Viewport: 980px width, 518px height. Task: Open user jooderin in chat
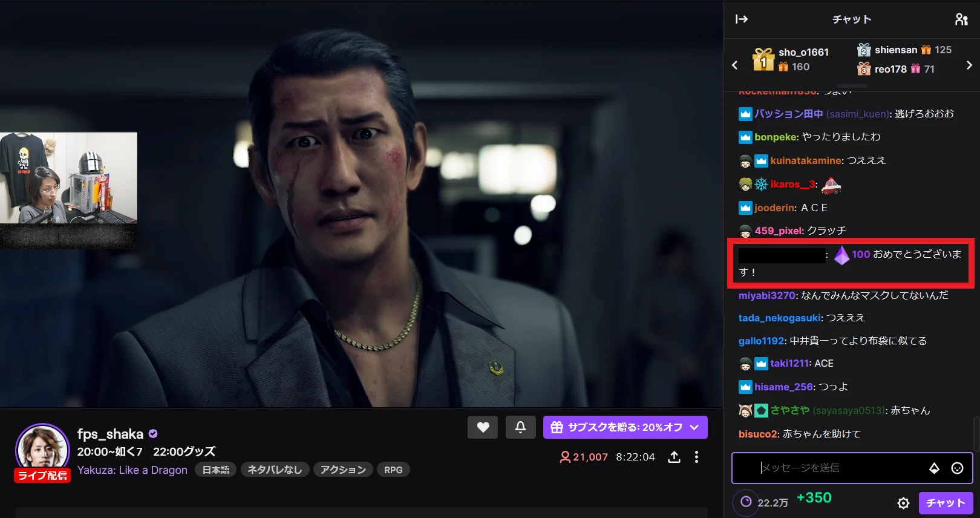coord(774,208)
